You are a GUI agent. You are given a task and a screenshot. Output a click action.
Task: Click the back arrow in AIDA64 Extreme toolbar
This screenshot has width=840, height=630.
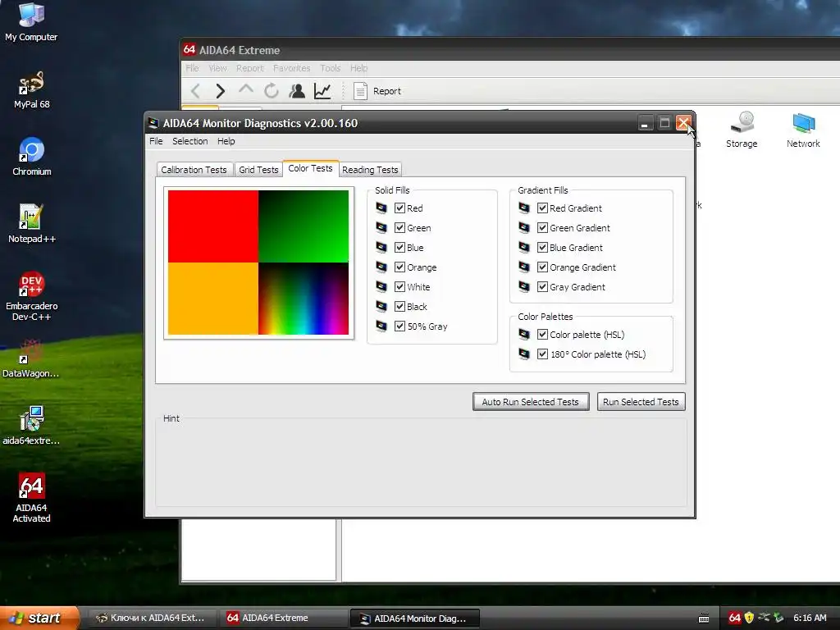[195, 91]
